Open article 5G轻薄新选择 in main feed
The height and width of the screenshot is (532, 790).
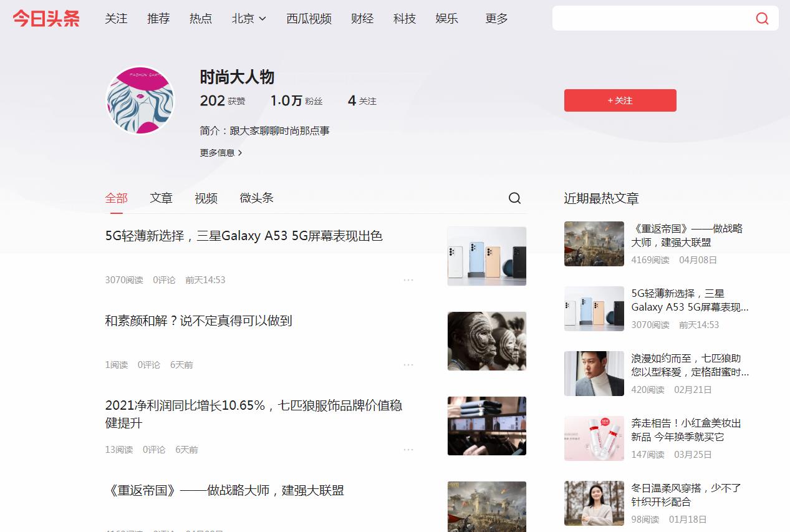244,236
